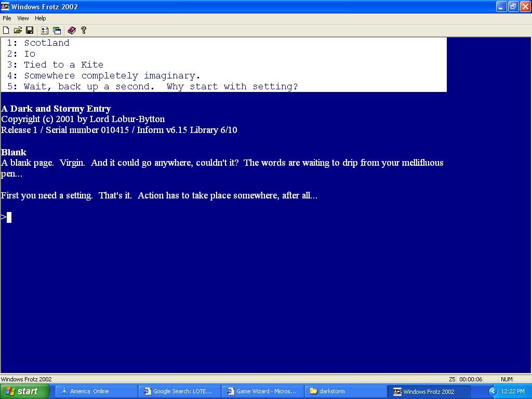
Task: Click the yellow question mark icon
Action: [x=83, y=31]
